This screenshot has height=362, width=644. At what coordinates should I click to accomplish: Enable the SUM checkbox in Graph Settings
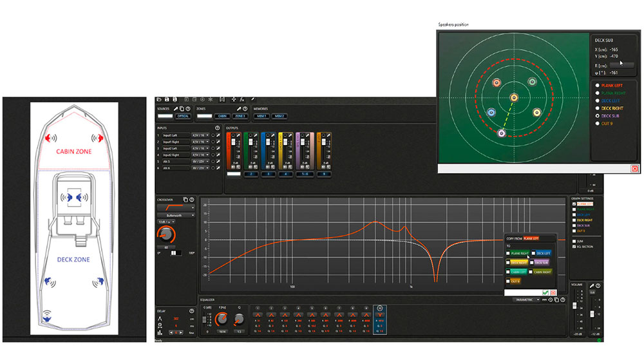point(574,240)
